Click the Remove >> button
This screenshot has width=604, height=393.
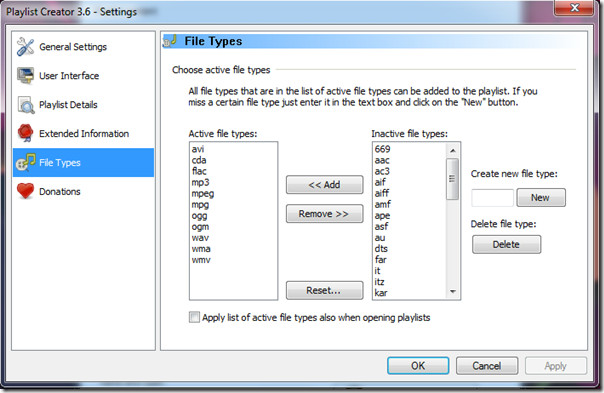click(x=324, y=213)
